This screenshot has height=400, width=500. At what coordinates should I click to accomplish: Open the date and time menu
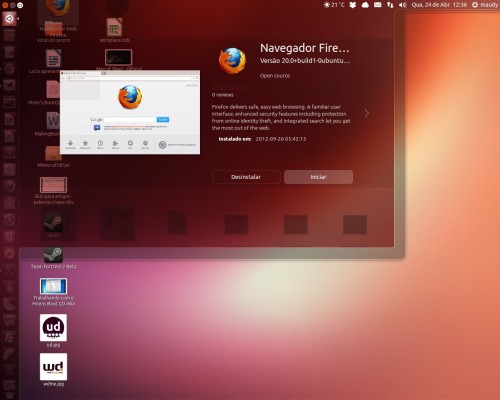tap(439, 5)
